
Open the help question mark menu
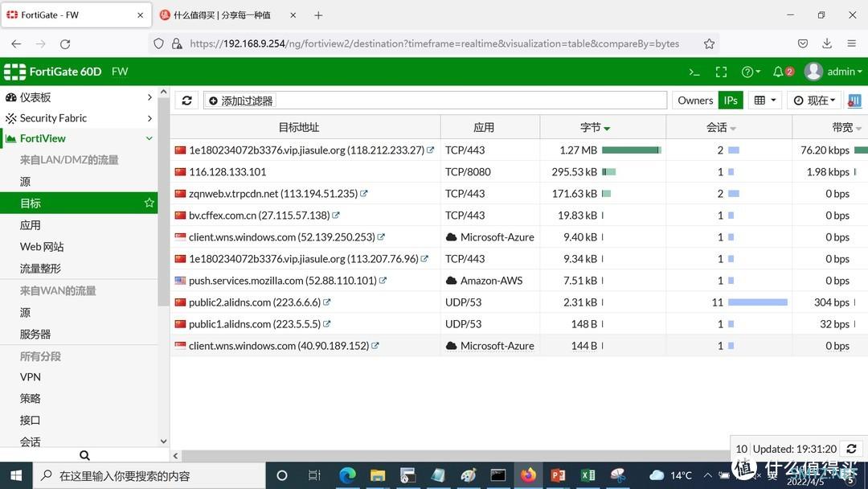point(751,72)
